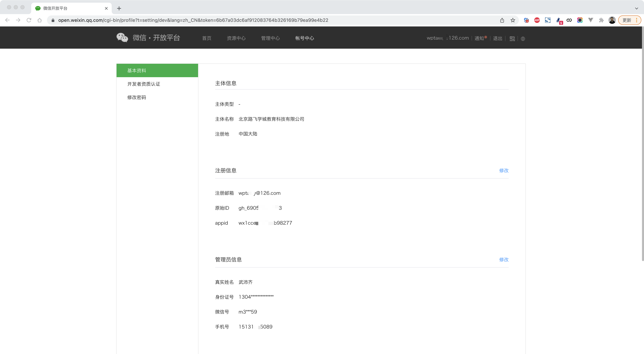Reload the page with refresh button
The height and width of the screenshot is (354, 644).
tap(29, 20)
